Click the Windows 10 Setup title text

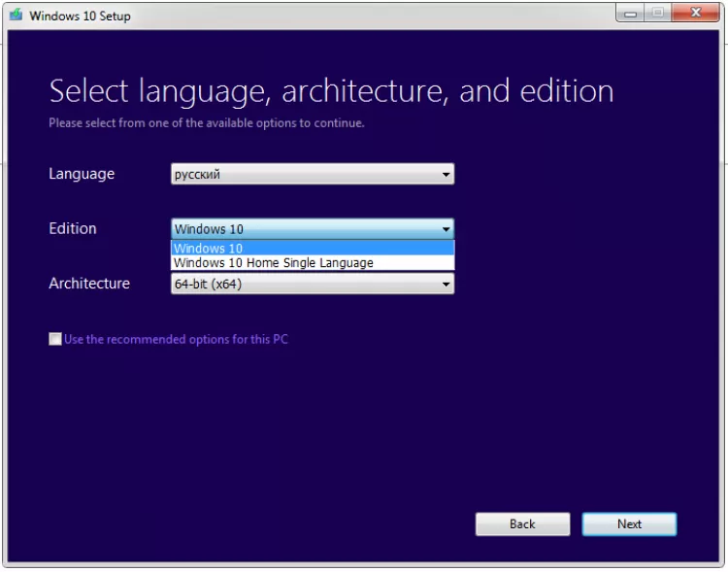click(x=80, y=16)
